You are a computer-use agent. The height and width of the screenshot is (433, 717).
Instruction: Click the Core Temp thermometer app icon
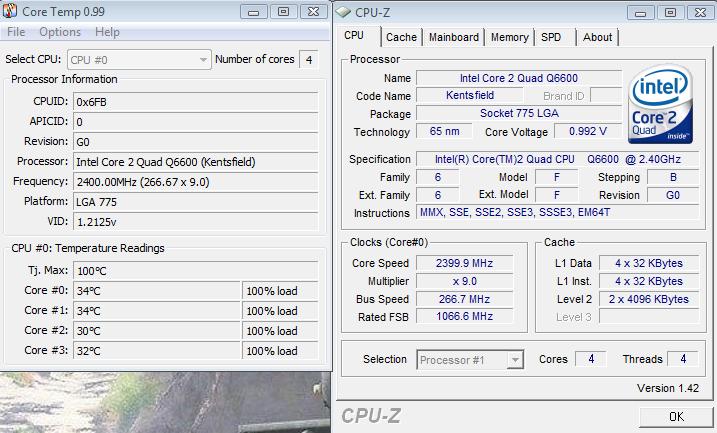point(10,11)
